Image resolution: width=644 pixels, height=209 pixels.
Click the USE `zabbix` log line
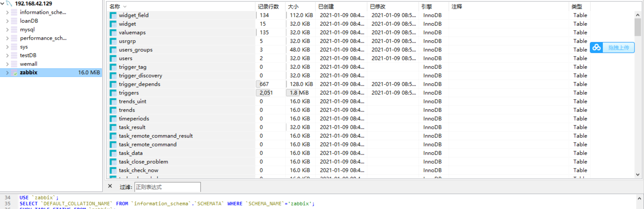pyautogui.click(x=39, y=198)
